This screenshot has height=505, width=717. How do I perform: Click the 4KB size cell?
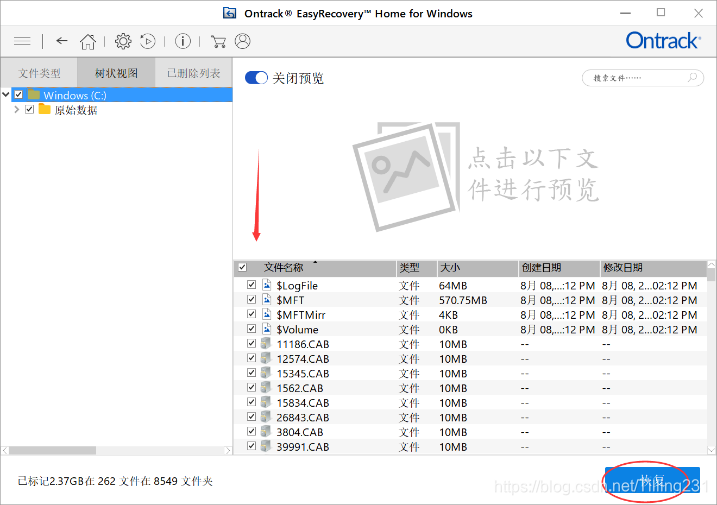click(448, 315)
